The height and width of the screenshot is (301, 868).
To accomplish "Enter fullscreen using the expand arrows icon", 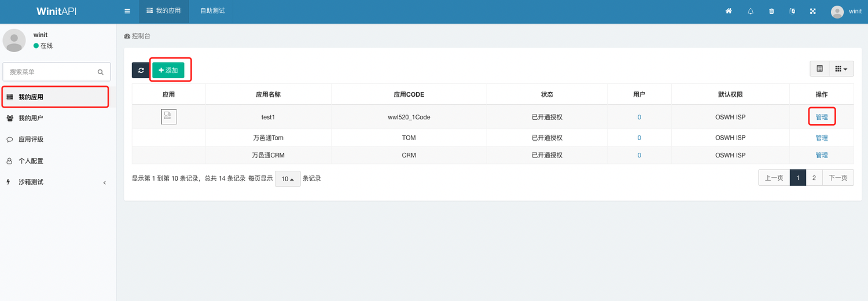I will (813, 12).
